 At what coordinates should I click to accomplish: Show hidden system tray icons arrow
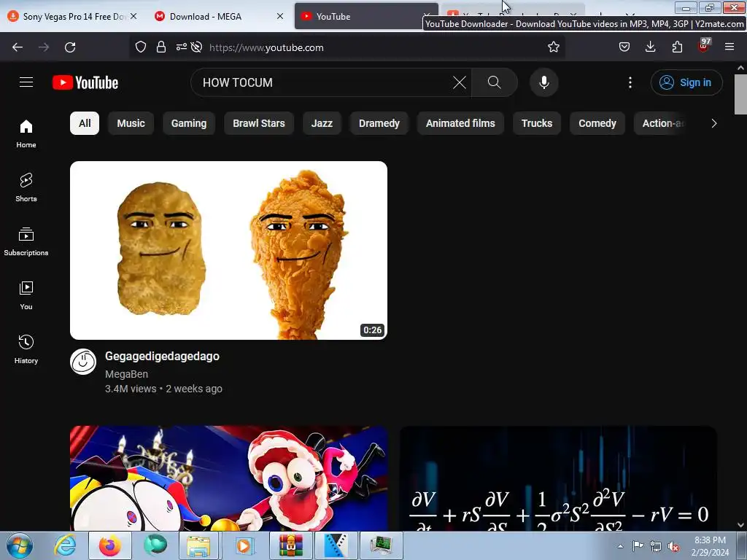620,546
